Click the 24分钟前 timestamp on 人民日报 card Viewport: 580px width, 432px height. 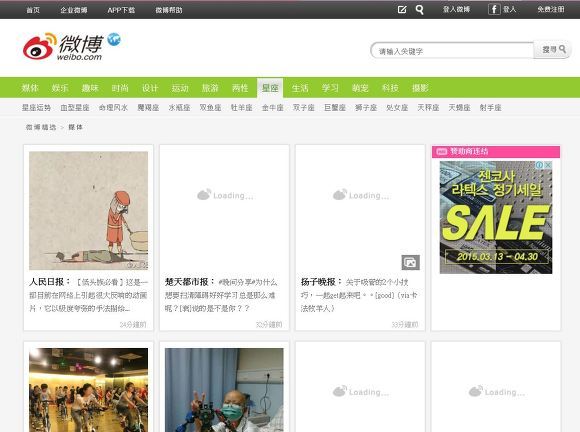tap(133, 325)
